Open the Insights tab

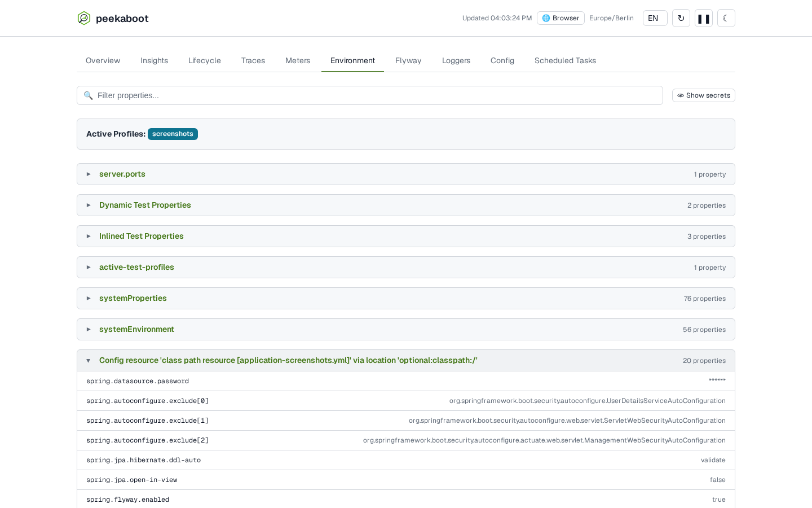pyautogui.click(x=154, y=60)
